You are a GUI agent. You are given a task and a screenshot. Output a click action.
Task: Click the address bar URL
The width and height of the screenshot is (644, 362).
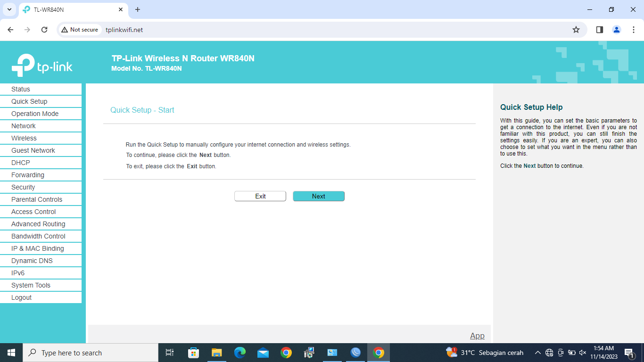point(124,30)
